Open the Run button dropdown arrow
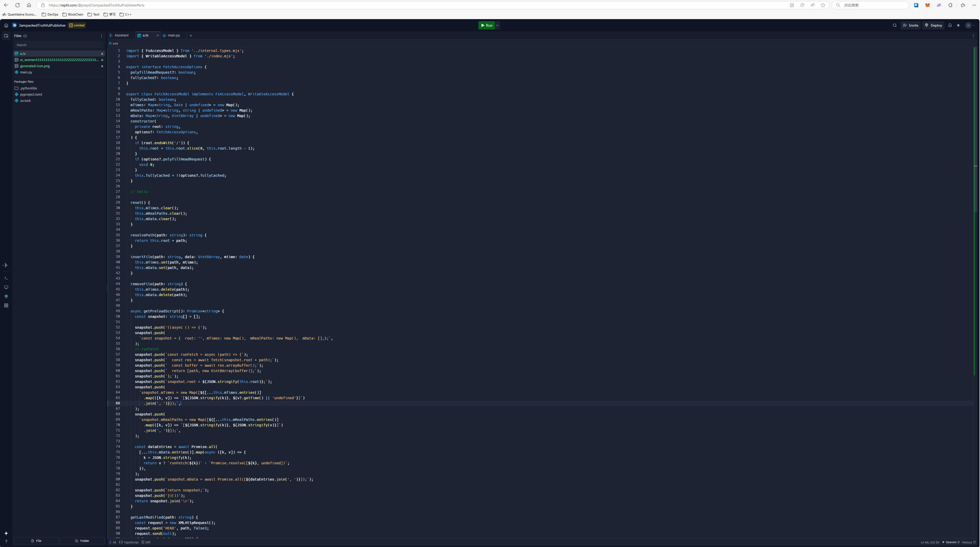The height and width of the screenshot is (547, 980). (497, 26)
